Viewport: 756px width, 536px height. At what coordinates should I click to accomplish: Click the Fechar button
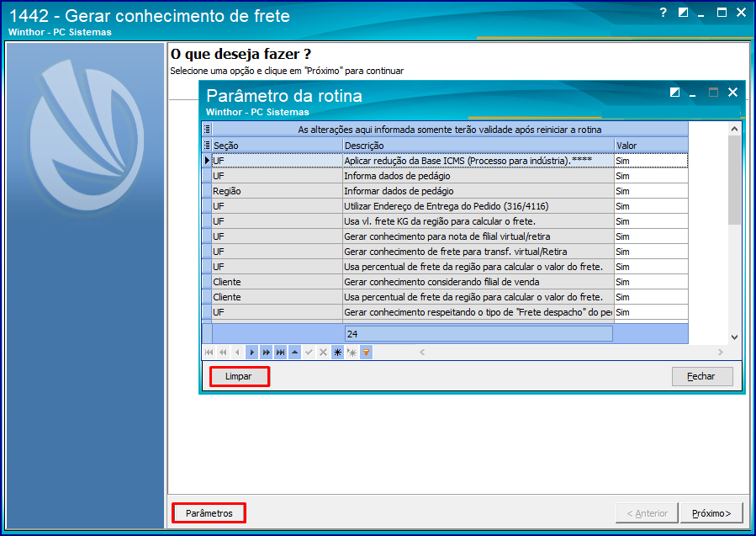coord(702,376)
